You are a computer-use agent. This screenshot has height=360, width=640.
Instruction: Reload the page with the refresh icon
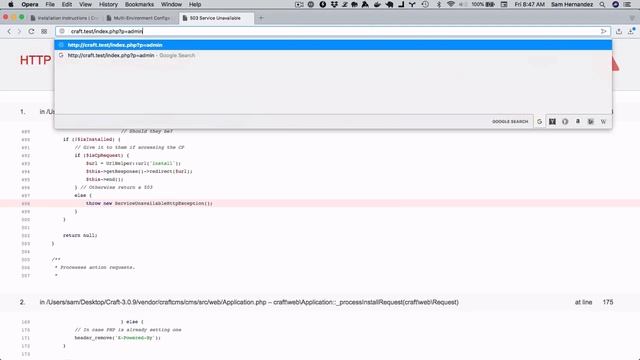pyautogui.click(x=31, y=31)
